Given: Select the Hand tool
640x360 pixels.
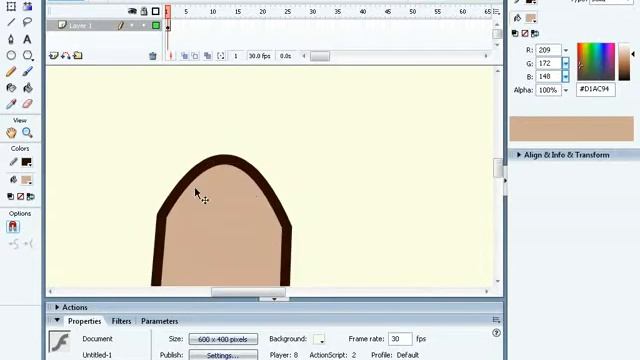Looking at the screenshot, I should click(11, 133).
